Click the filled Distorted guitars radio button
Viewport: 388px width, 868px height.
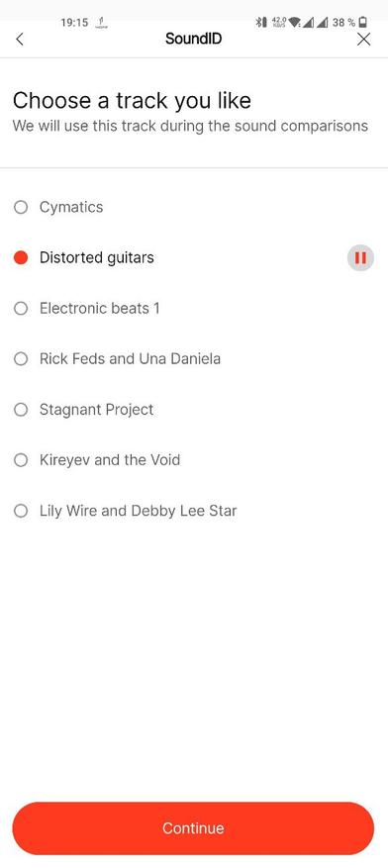coord(21,257)
